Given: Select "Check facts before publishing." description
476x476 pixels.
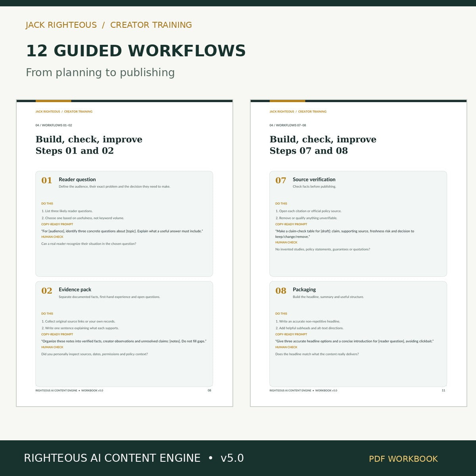Looking at the screenshot, I should tap(314, 186).
